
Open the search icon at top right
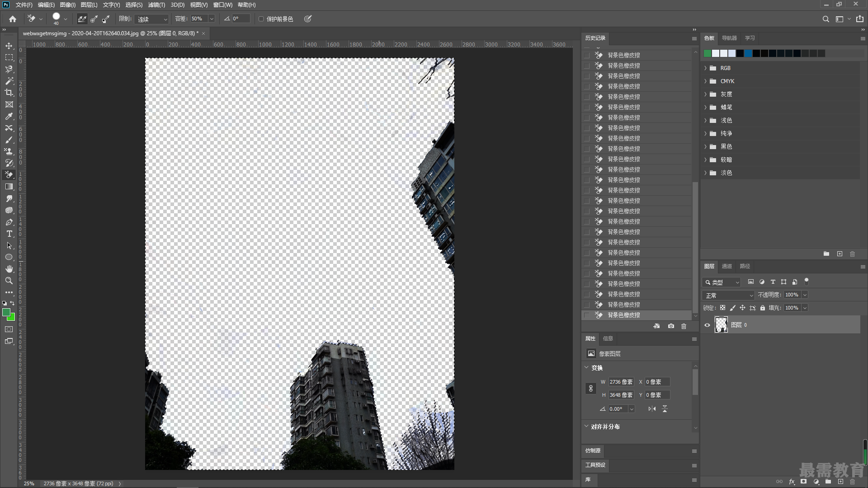click(826, 19)
